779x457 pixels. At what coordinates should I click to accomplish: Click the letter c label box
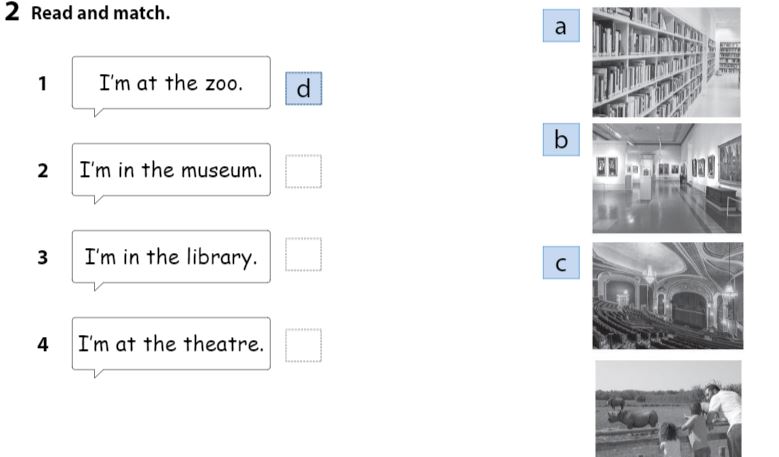point(561,263)
